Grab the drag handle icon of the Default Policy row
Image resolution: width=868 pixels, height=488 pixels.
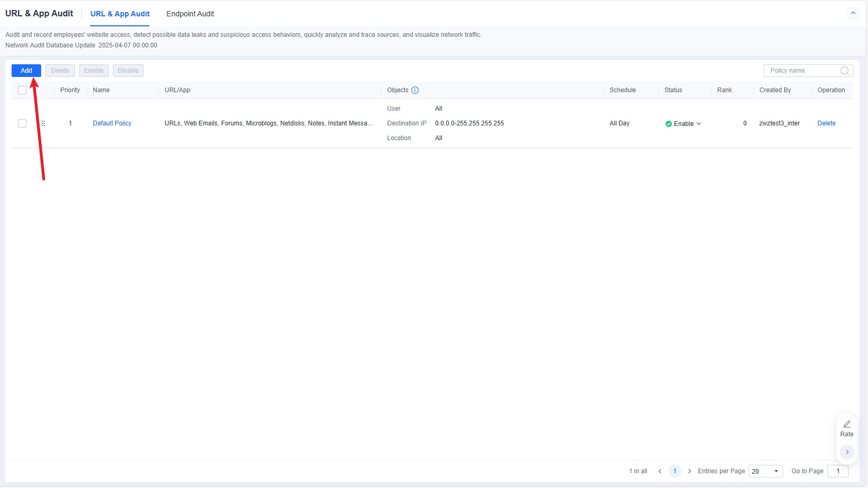(43, 123)
